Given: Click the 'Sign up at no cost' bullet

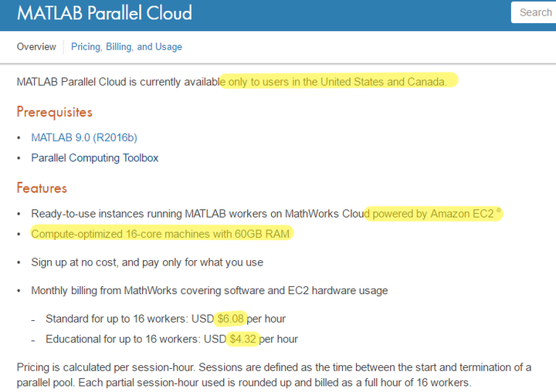Looking at the screenshot, I should [147, 262].
